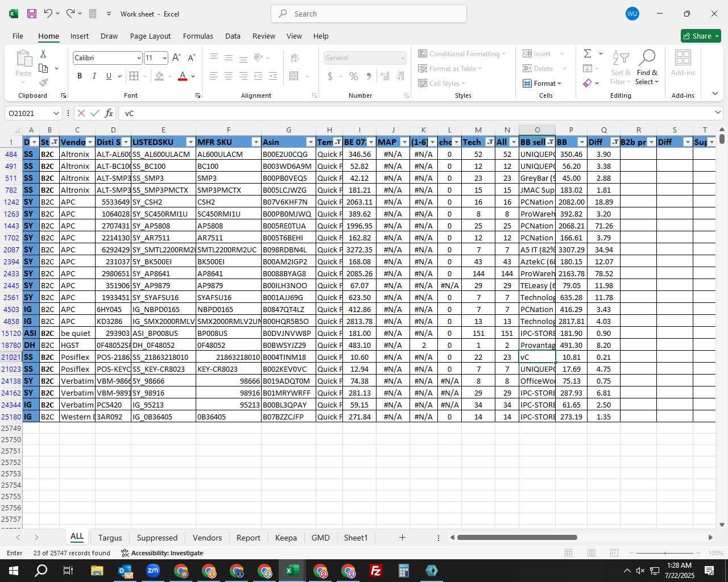Screen dimensions: 728x582
Task: Open the font name Calibri dropdown
Action: 138,58
